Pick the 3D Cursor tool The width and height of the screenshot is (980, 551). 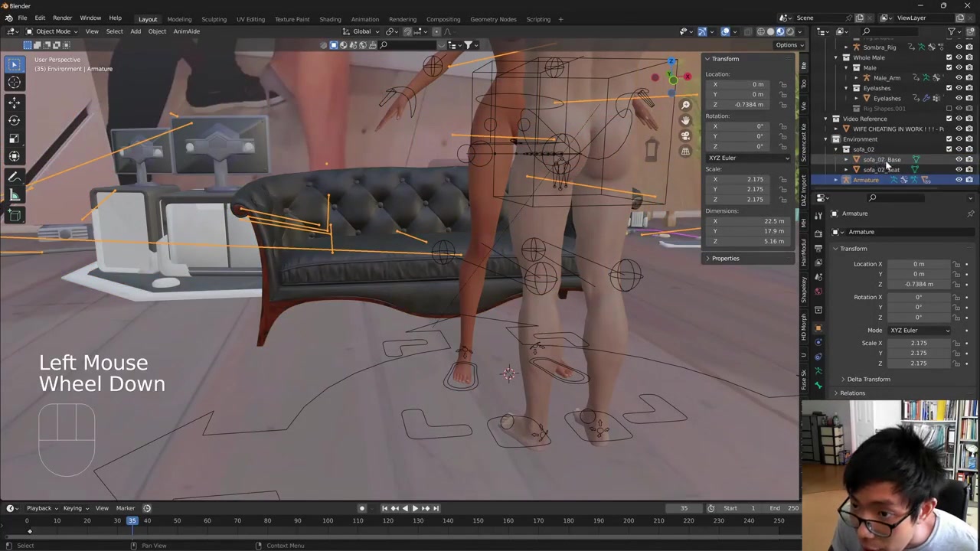point(15,83)
